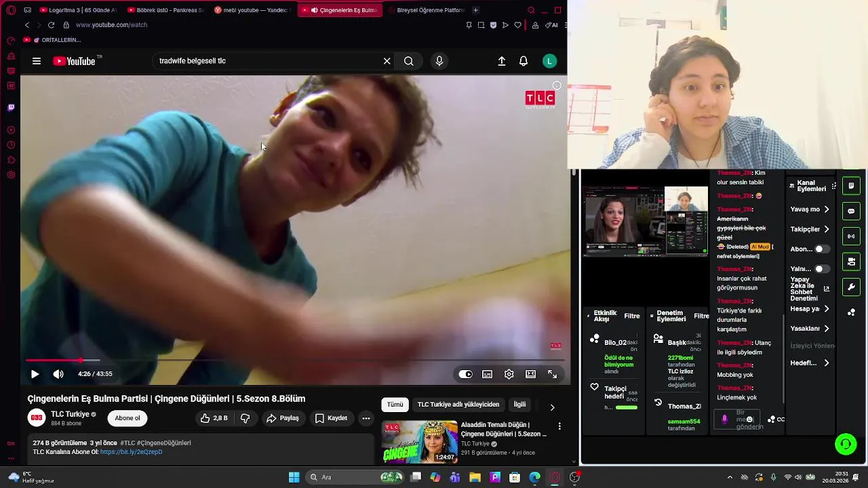Open Filtre in Denetim Eylemleri panel
Image resolution: width=868 pixels, height=488 pixels.
coord(701,316)
